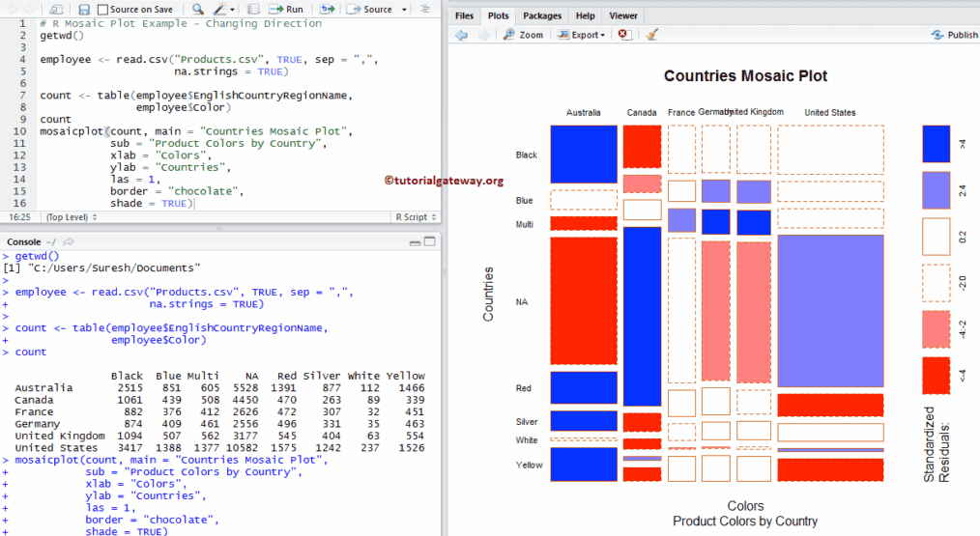Click Germany row in console table

219,424
